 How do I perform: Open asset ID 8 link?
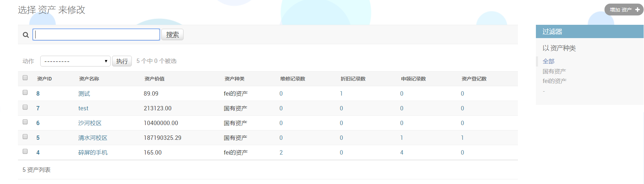[x=38, y=93]
